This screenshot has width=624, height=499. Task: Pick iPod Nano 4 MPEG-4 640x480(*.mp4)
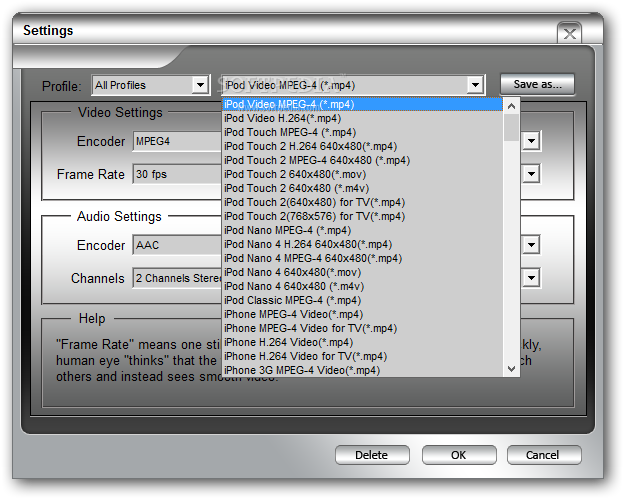pos(363,258)
